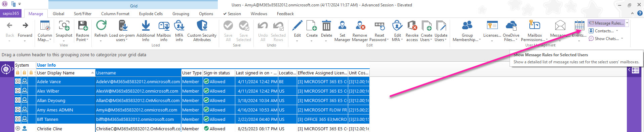Click the Message Rules button

coord(606,23)
